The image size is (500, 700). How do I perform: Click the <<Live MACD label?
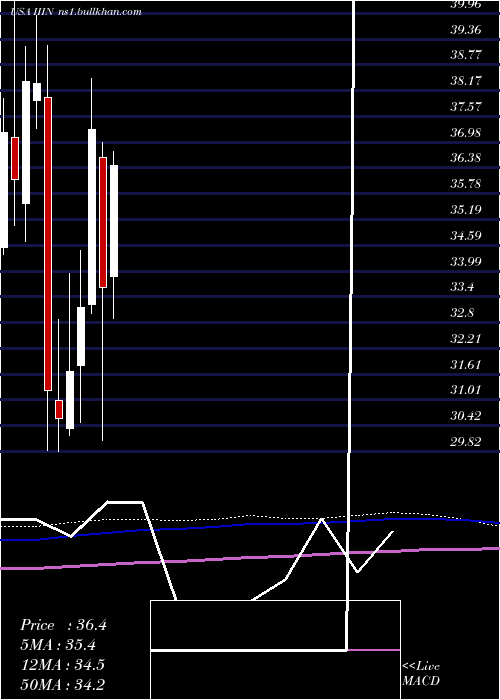421,674
